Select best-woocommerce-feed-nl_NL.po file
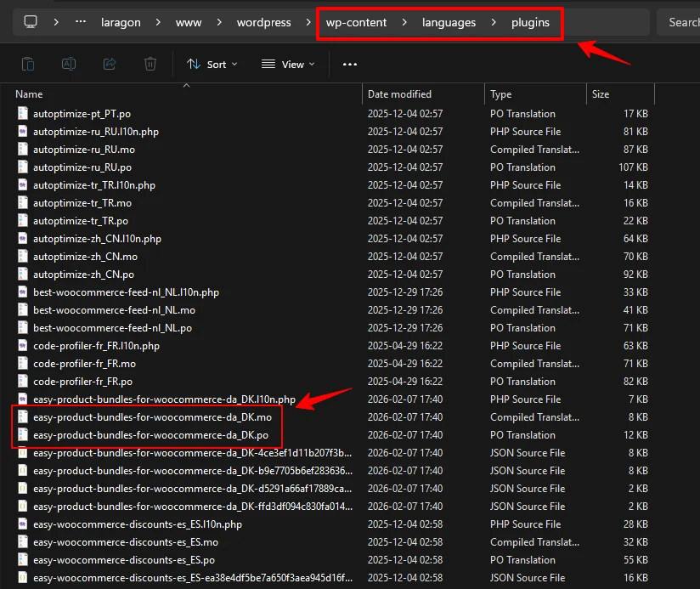Viewport: 700px width, 589px height. pos(112,328)
